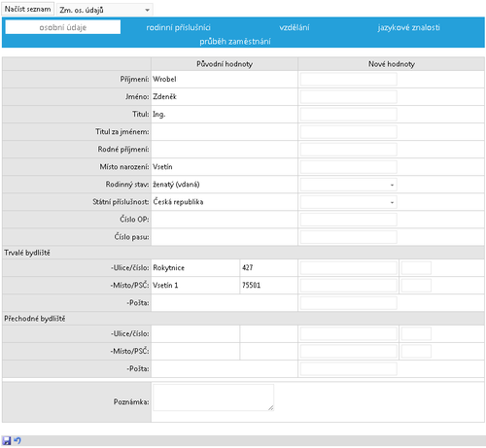Open průběh zaměstnání tab
This screenshot has width=486, height=448.
[235, 41]
